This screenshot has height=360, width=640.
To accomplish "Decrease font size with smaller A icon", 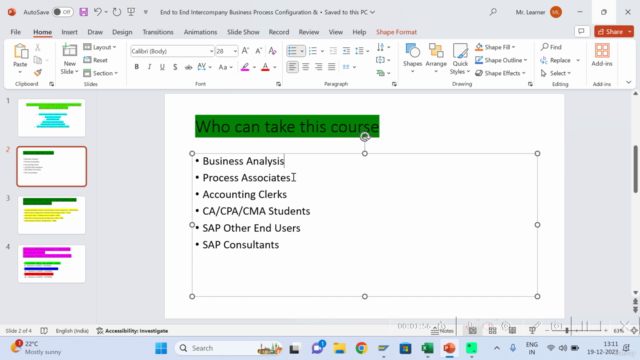I will pyautogui.click(x=258, y=51).
